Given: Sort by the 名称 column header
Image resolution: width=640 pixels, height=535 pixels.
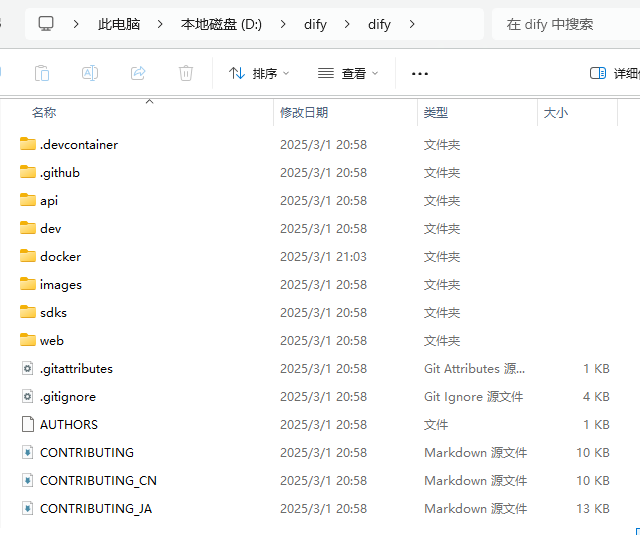Looking at the screenshot, I should pyautogui.click(x=44, y=112).
